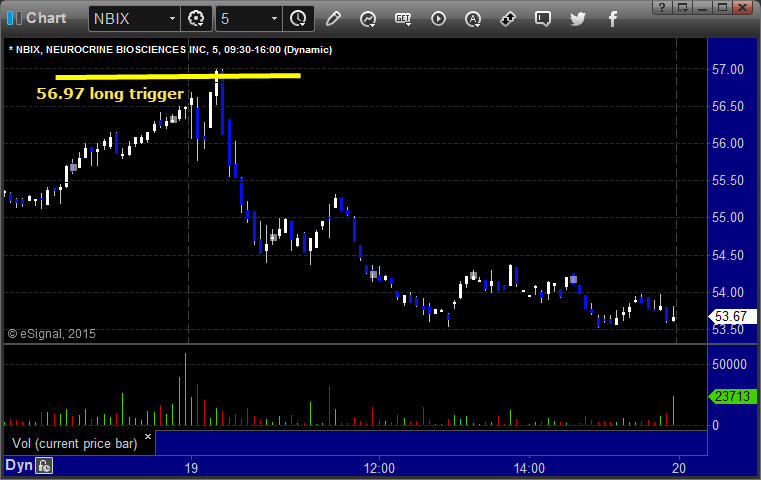Screen dimensions: 761x480
Task: Click the Dyn label in the time axis
Action: [x=19, y=465]
